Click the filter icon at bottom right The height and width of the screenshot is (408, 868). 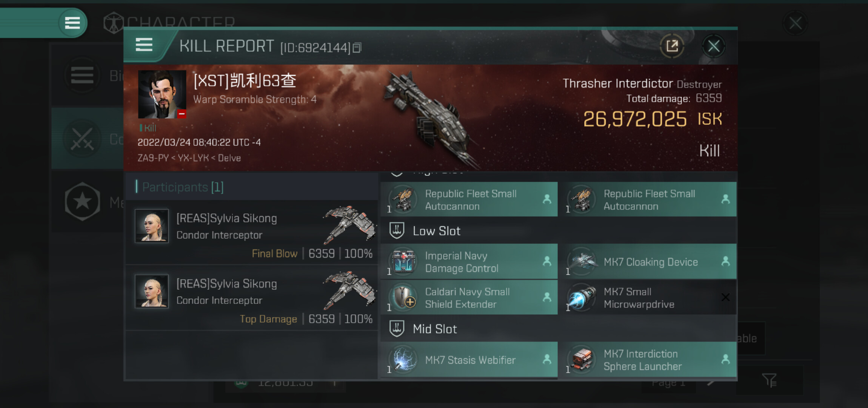click(x=769, y=380)
